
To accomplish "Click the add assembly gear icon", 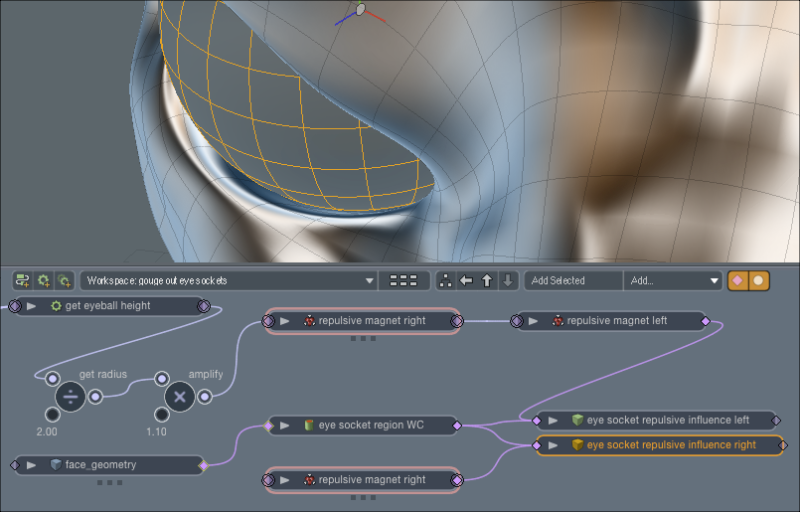I will pos(43,280).
